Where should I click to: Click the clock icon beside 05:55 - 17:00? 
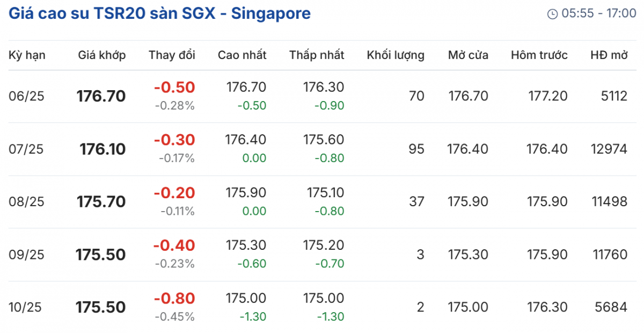(x=552, y=15)
